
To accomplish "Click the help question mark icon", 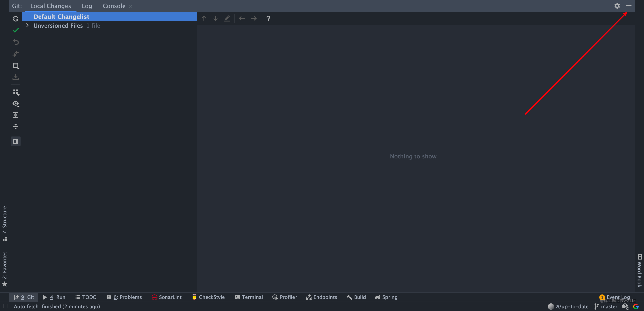I will (x=268, y=19).
